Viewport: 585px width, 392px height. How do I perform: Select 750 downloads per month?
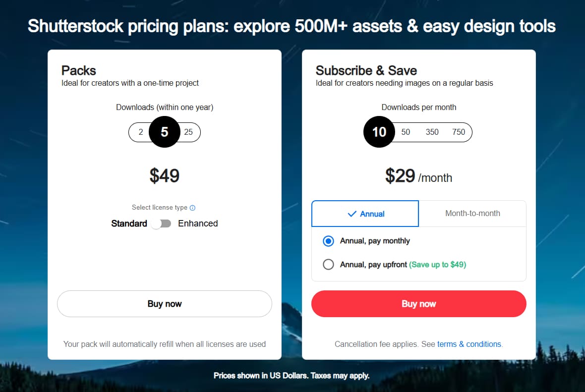[x=459, y=132]
